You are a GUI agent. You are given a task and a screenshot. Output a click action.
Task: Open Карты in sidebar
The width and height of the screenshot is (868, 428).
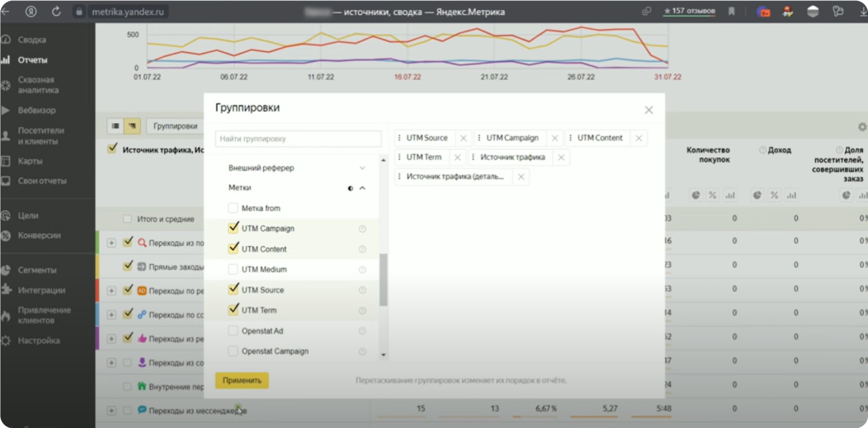click(30, 161)
